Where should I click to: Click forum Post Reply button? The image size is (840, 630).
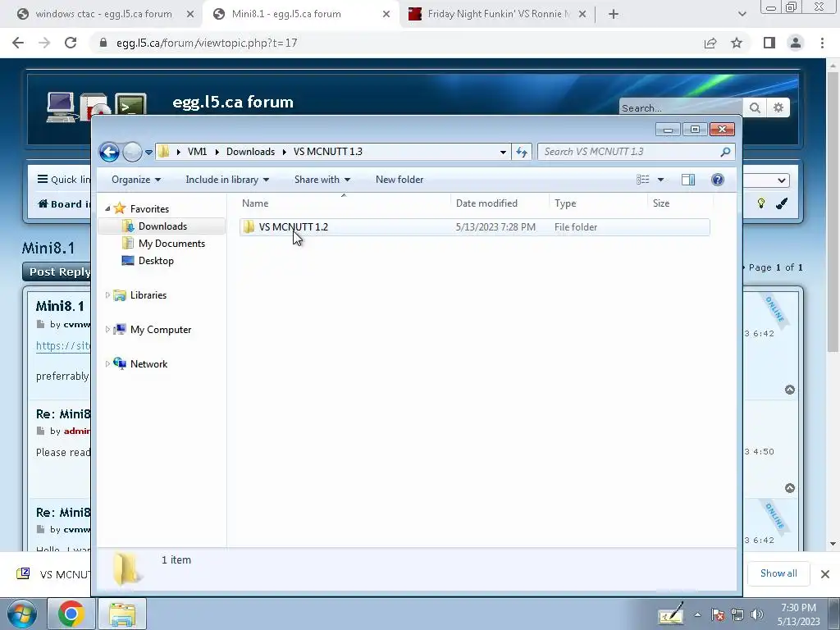click(57, 272)
